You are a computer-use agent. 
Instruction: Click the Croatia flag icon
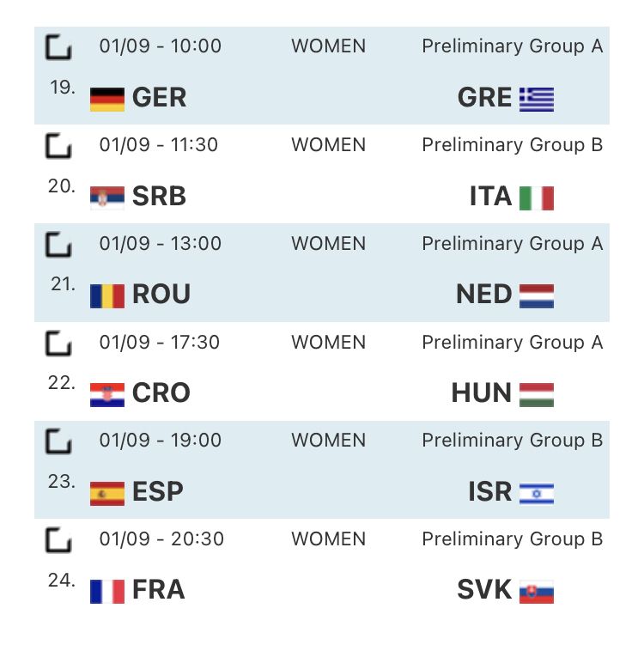pos(107,395)
